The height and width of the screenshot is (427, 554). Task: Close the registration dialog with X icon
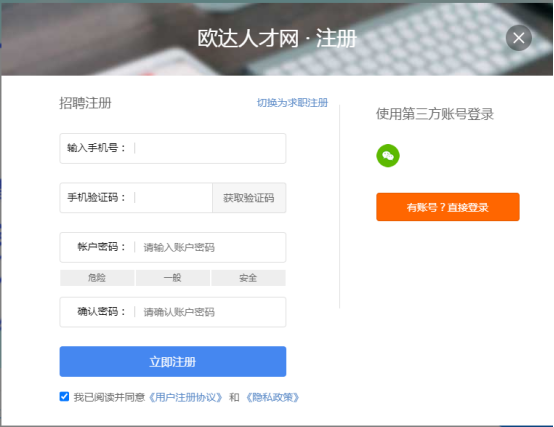click(518, 38)
